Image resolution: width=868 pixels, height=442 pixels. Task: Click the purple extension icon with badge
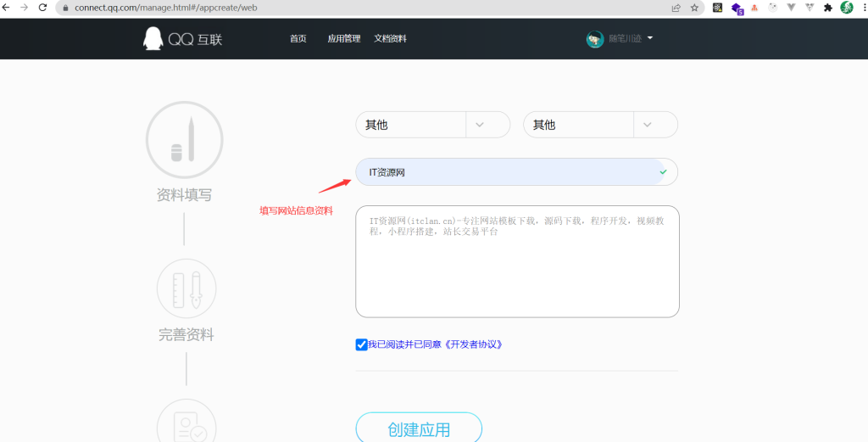(x=737, y=8)
